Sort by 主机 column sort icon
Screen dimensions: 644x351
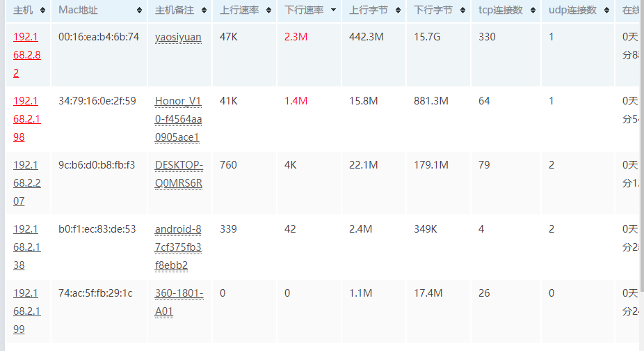click(42, 10)
